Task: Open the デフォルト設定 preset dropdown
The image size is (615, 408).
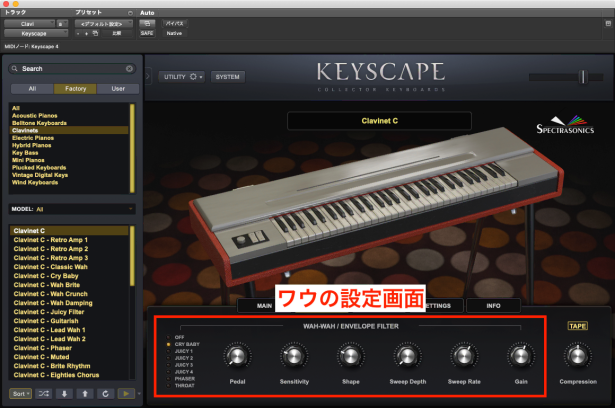Action: 103,24
